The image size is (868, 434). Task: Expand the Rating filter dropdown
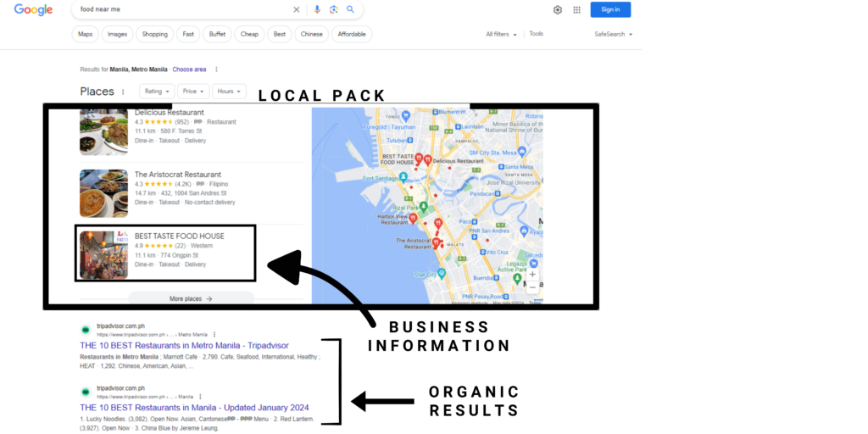pos(157,91)
